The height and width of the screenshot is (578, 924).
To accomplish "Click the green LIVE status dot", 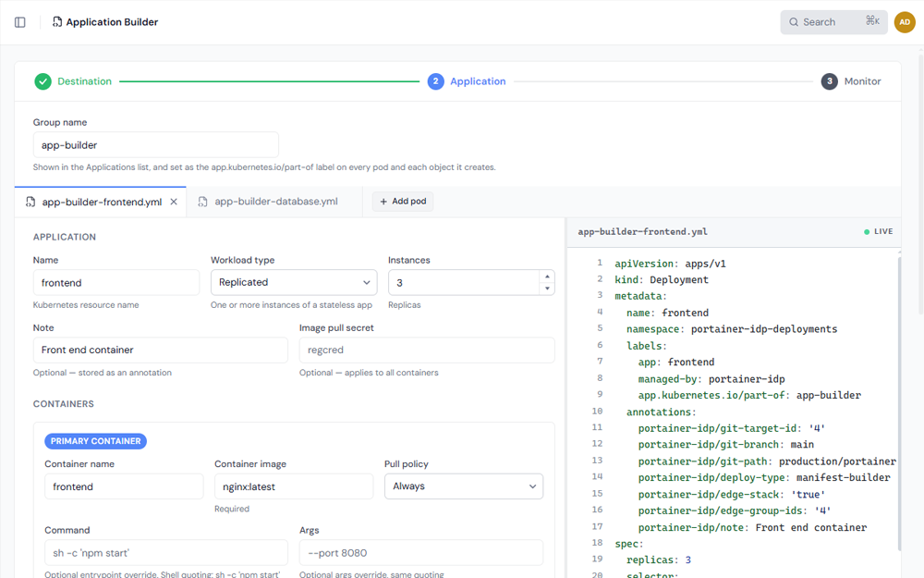I will pyautogui.click(x=867, y=232).
